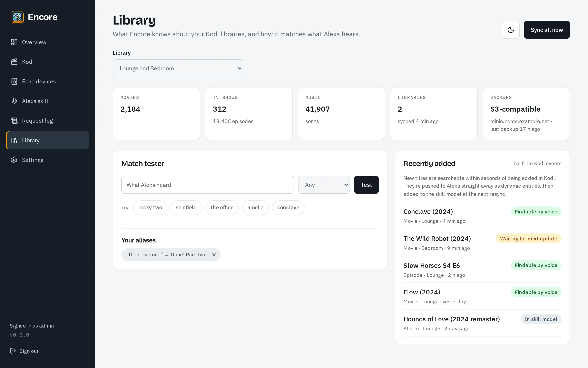The height and width of the screenshot is (368, 588).
Task: Click the Sign out arrow icon
Action: 13,351
